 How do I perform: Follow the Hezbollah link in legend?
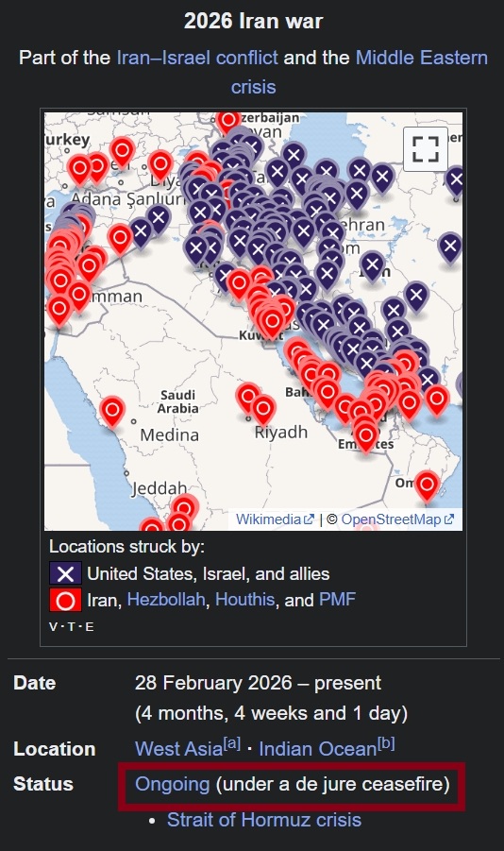[x=166, y=600]
